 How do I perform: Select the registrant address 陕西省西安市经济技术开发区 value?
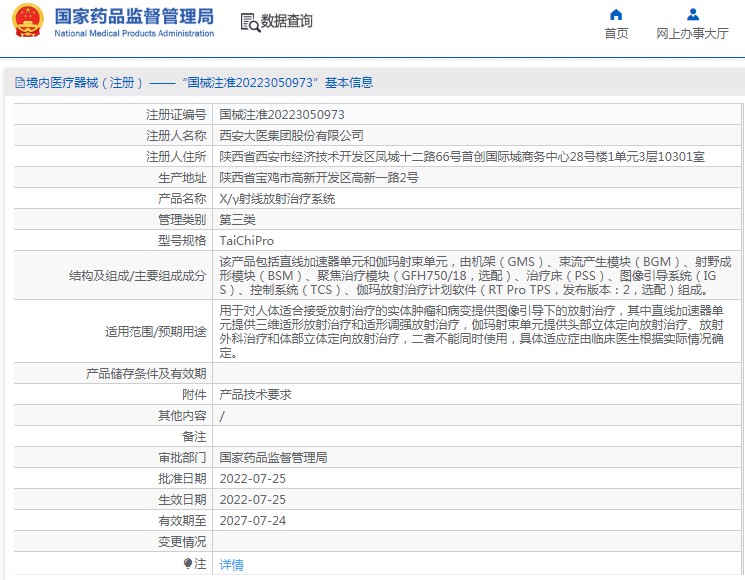tap(462, 157)
